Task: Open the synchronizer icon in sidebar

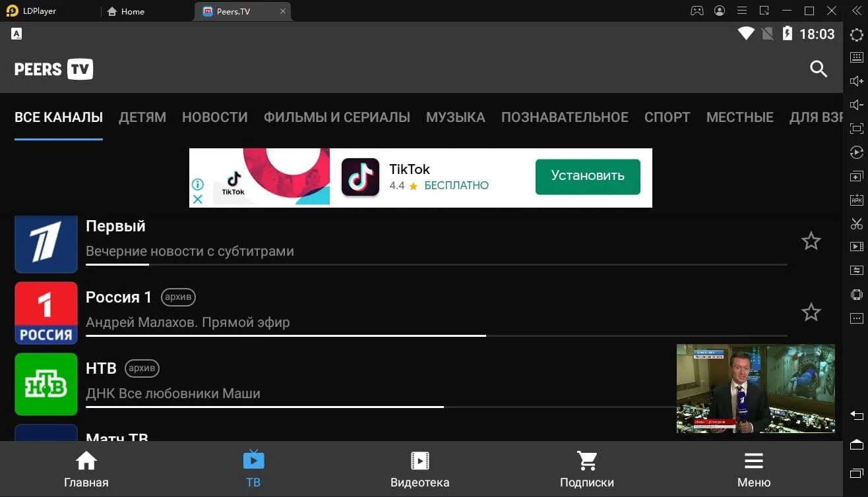Action: pyautogui.click(x=856, y=270)
